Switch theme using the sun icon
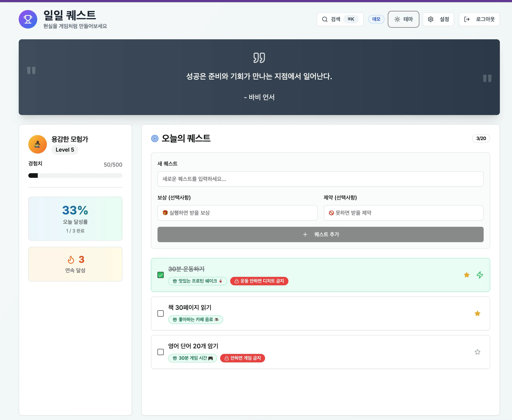This screenshot has height=420, width=512. [x=397, y=19]
